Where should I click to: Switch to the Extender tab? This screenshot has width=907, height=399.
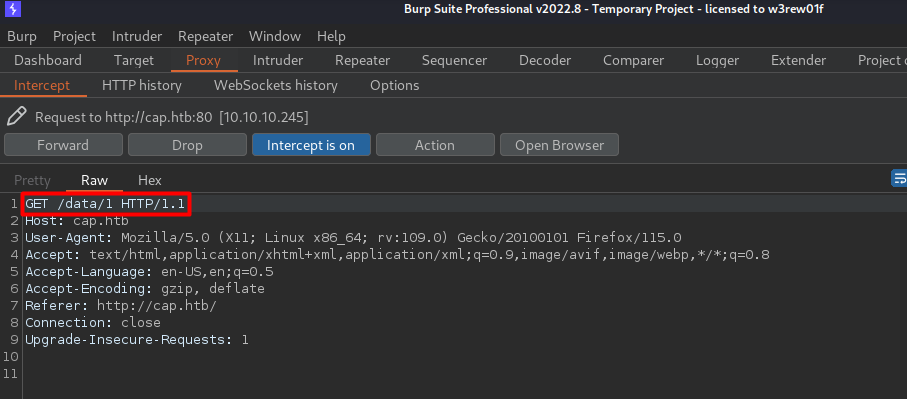click(x=798, y=61)
